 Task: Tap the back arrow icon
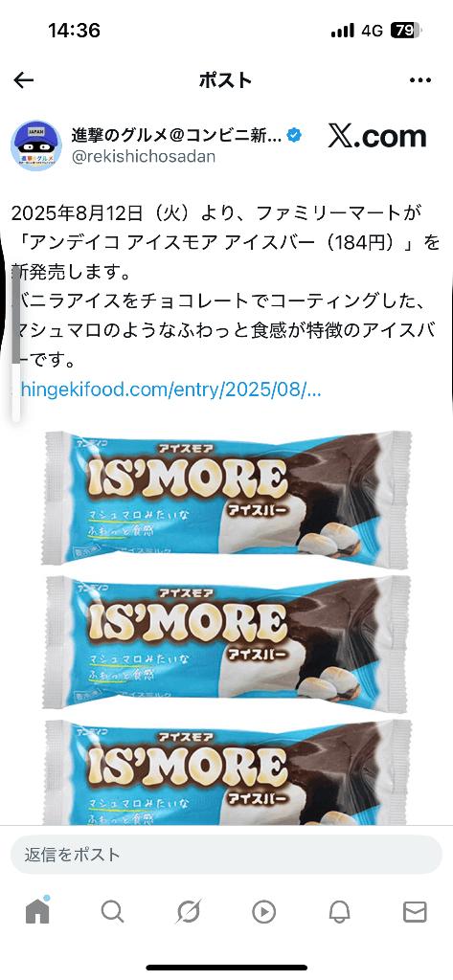point(24,80)
